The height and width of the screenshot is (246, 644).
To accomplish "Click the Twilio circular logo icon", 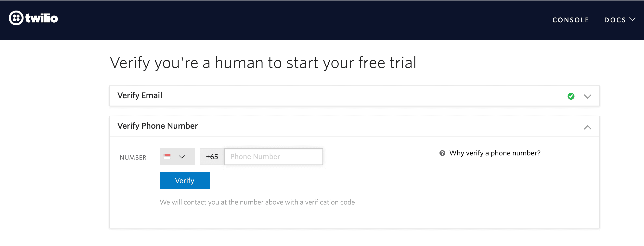I will click(16, 18).
